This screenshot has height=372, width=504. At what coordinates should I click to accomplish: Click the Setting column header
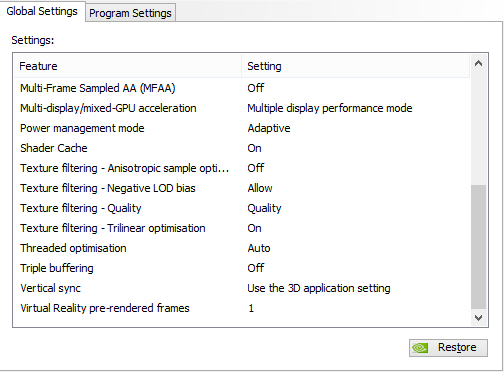click(356, 66)
